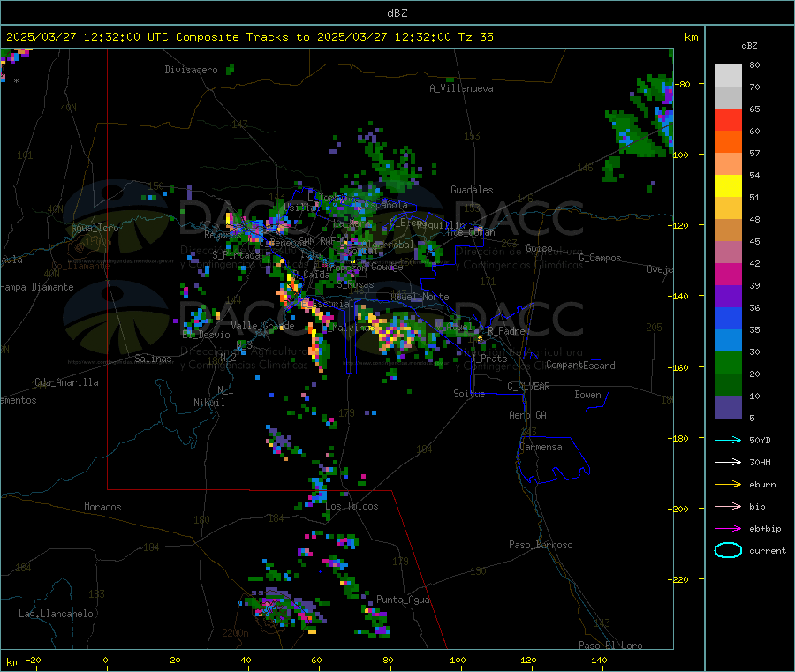Pick the dark orange 57–60 dBZ swatch
795x672 pixels.
point(728,142)
